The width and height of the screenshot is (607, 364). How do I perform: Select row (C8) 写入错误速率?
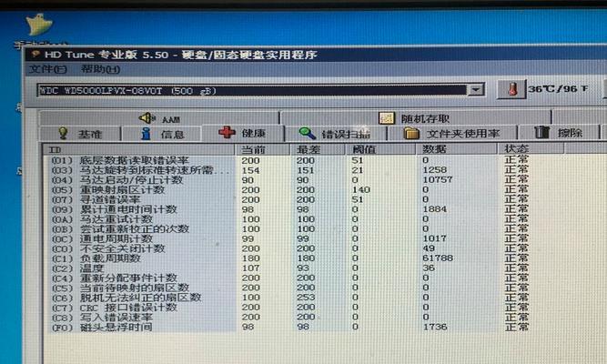tap(290, 318)
